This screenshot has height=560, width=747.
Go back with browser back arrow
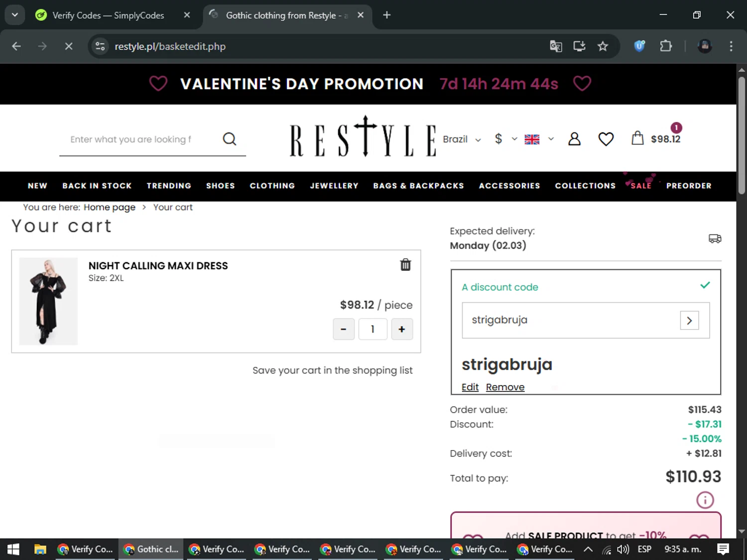(x=16, y=46)
